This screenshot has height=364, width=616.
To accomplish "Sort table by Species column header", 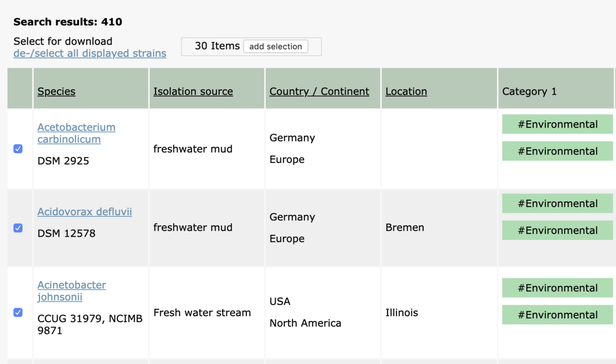I will 56,91.
